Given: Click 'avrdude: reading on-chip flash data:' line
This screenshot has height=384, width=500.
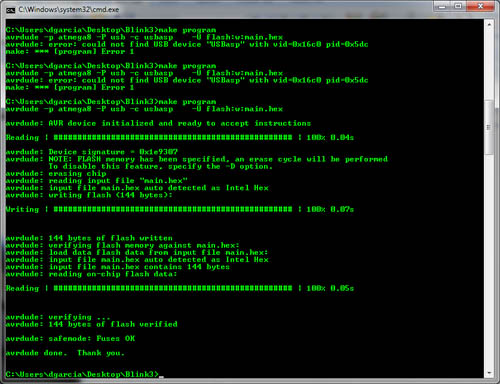Looking at the screenshot, I should (91, 274).
